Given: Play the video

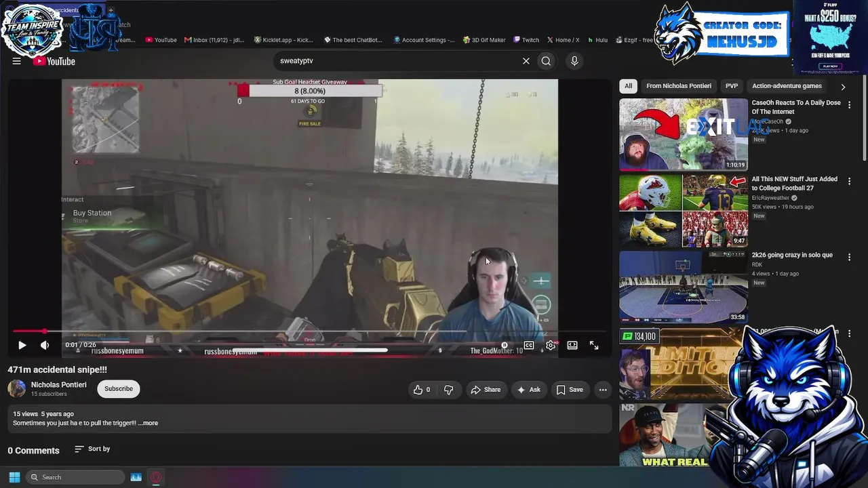Looking at the screenshot, I should [x=22, y=345].
